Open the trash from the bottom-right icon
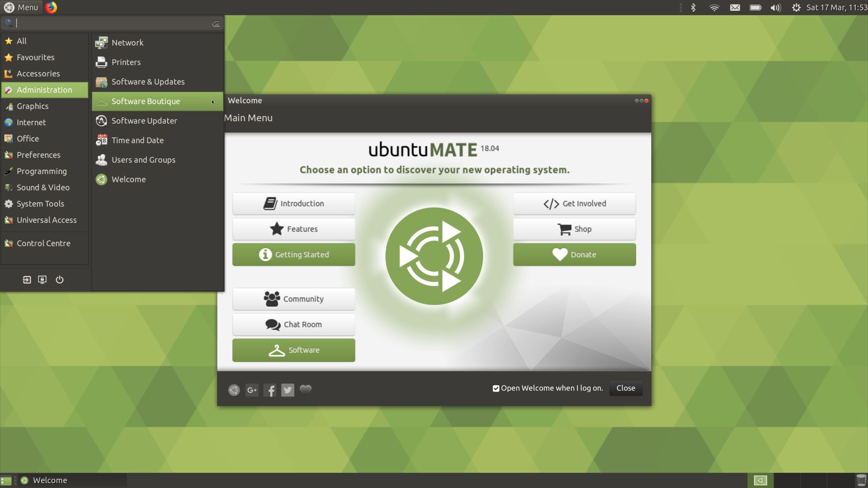The image size is (868, 488). [862, 480]
